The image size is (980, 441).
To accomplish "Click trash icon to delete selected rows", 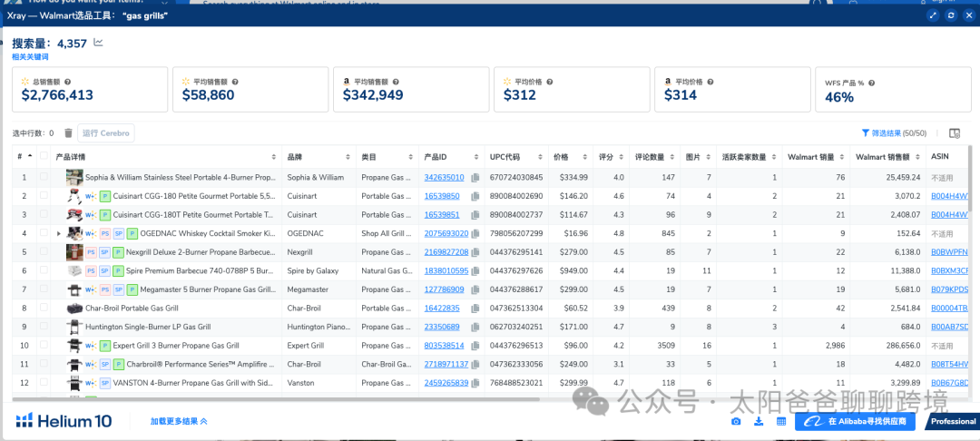I will click(x=69, y=133).
